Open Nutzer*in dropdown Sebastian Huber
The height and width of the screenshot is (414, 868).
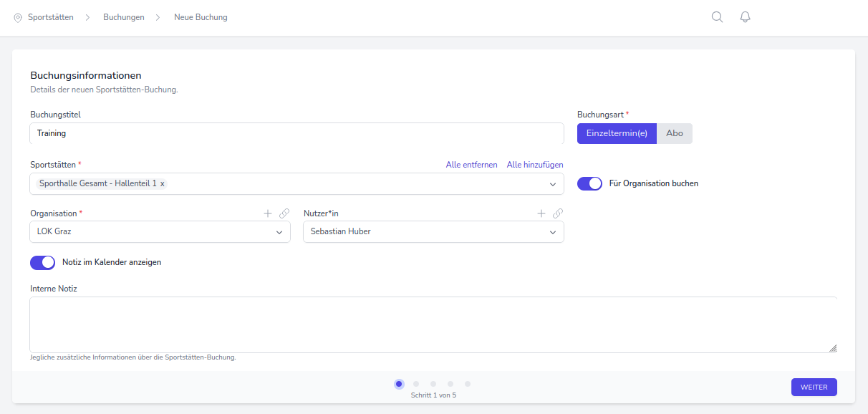click(x=552, y=232)
